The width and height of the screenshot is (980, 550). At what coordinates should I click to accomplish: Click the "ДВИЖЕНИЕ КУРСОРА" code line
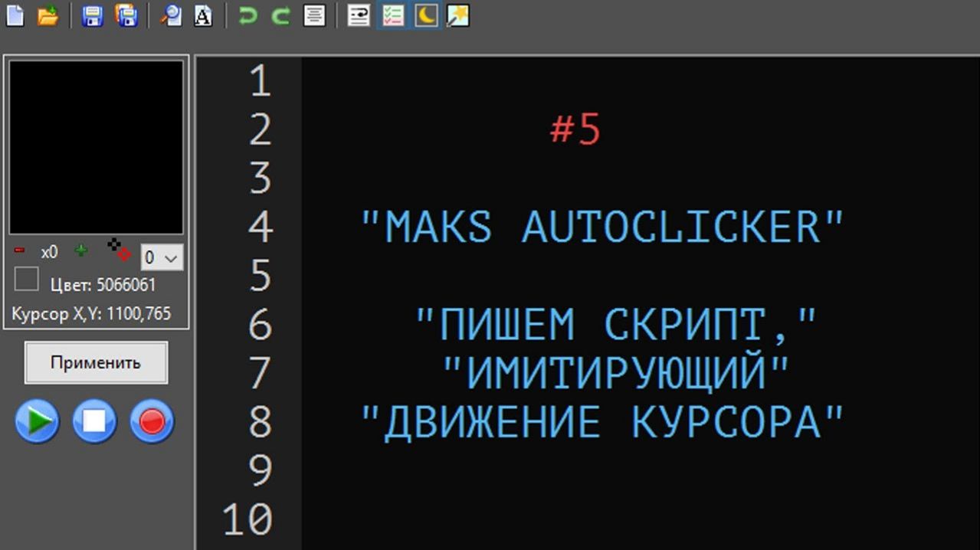pos(602,421)
